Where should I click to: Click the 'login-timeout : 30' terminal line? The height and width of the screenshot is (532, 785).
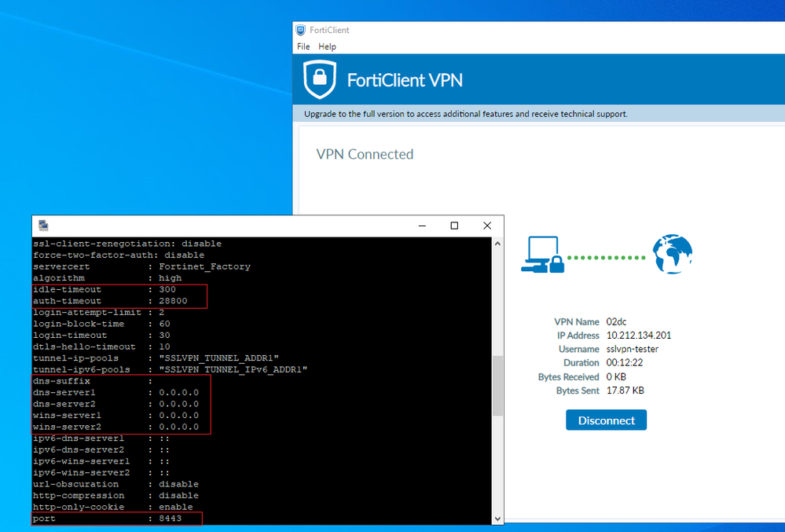(x=101, y=336)
